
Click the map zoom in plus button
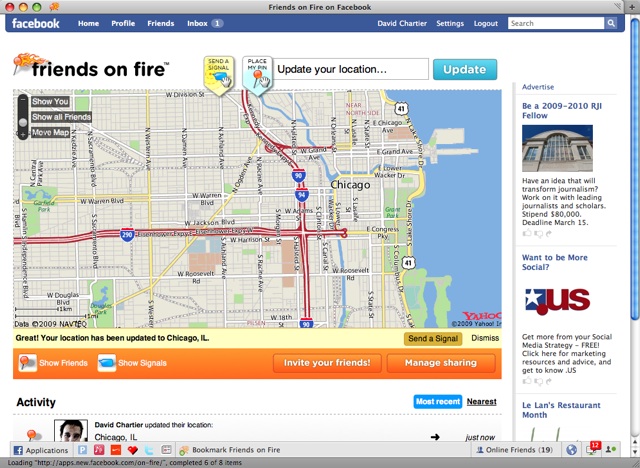pyautogui.click(x=23, y=135)
